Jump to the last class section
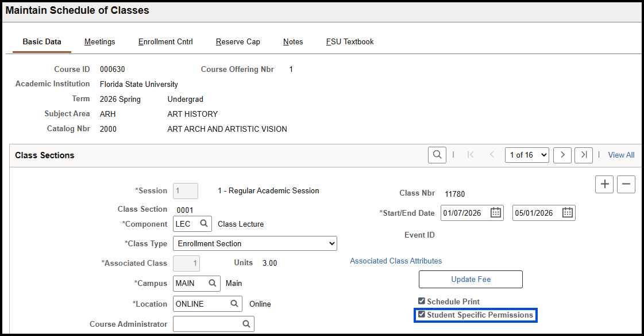The height and width of the screenshot is (336, 644). tap(583, 155)
